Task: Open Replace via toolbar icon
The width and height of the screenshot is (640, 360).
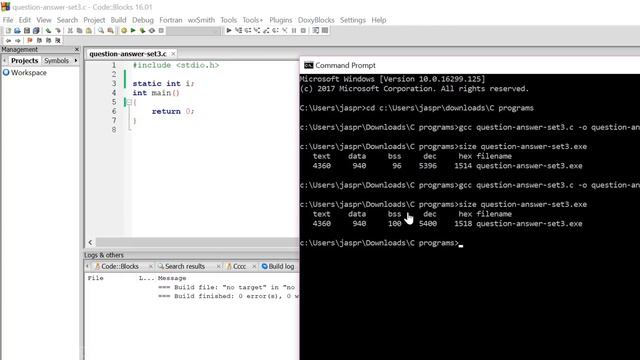Action: 110,31
